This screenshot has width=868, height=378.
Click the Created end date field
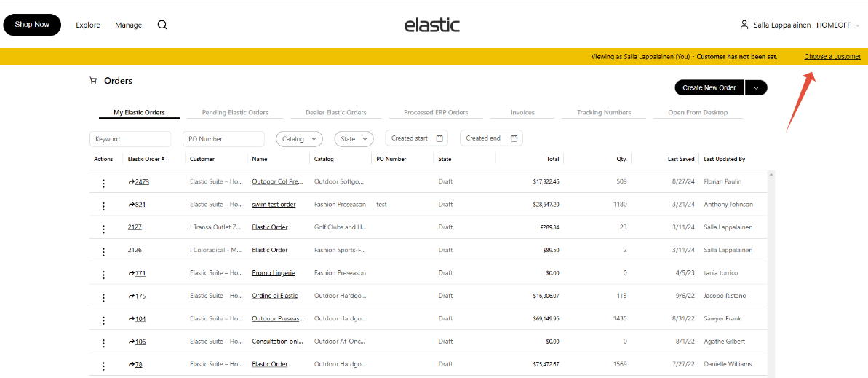coord(492,138)
